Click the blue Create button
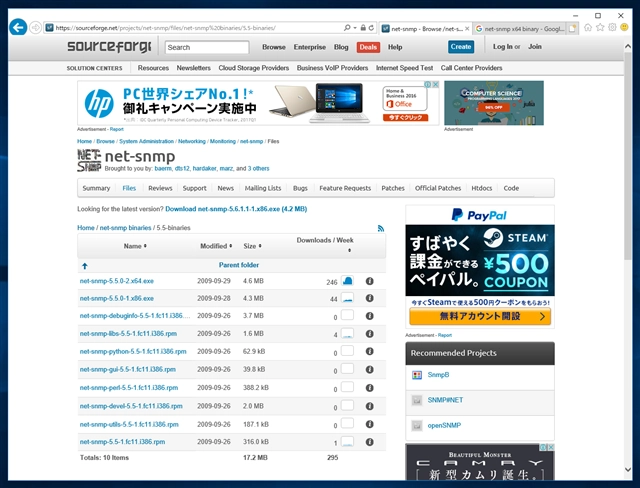 [461, 47]
